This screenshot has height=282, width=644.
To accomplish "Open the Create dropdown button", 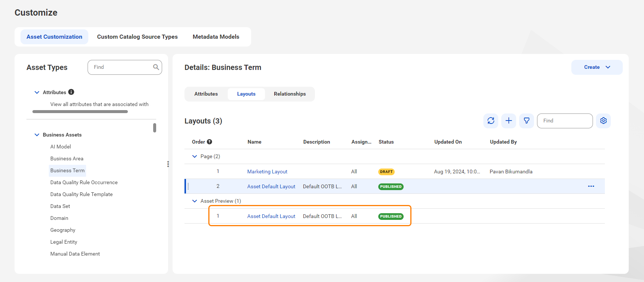I will click(597, 67).
